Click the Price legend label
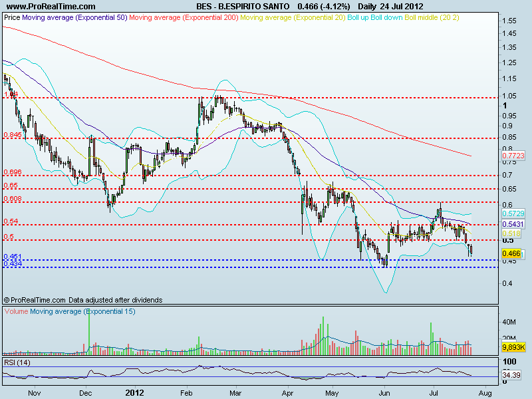 12,17
